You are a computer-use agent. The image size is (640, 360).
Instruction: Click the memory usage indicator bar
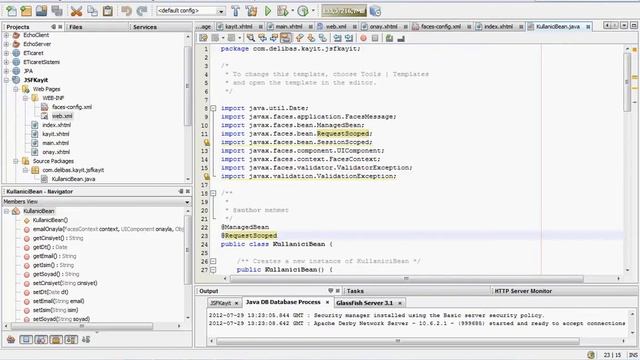point(344,11)
